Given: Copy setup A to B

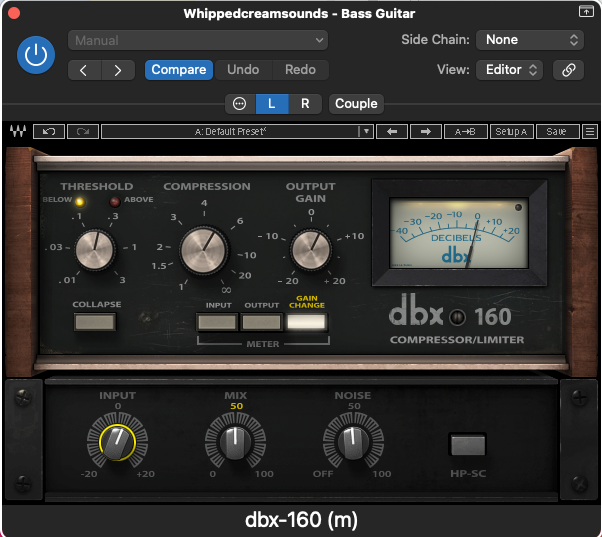Looking at the screenshot, I should [x=465, y=132].
